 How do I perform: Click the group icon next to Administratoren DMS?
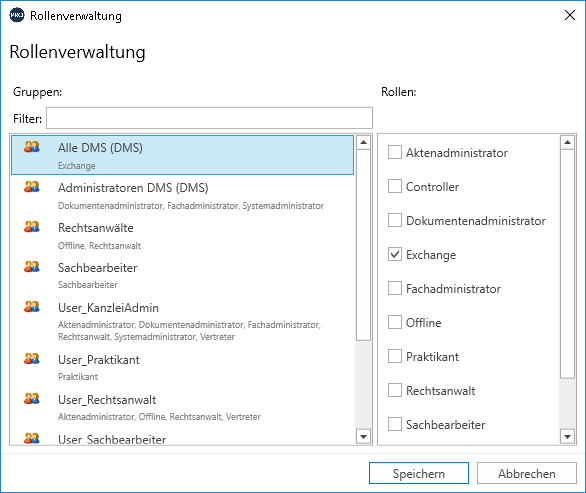32,187
